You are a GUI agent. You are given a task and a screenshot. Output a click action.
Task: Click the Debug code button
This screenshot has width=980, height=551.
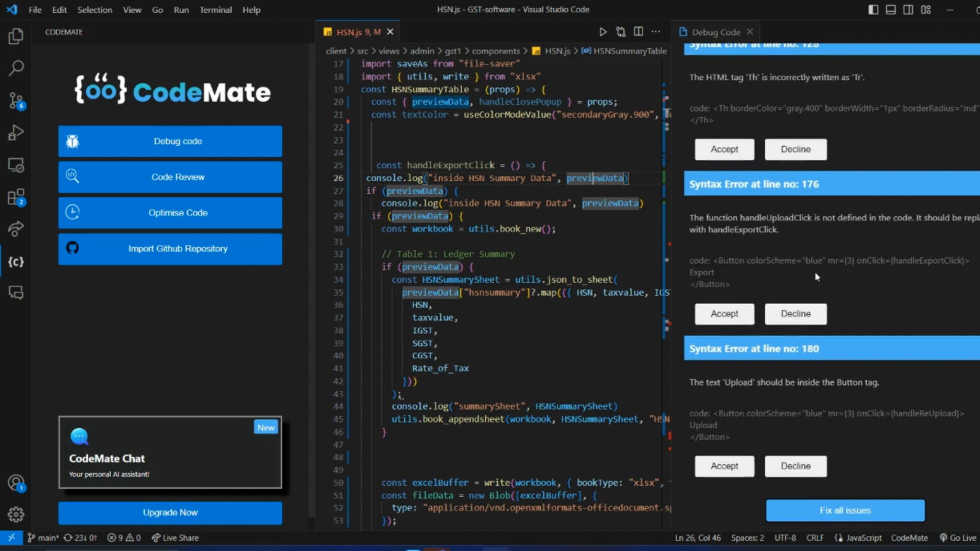(x=170, y=141)
